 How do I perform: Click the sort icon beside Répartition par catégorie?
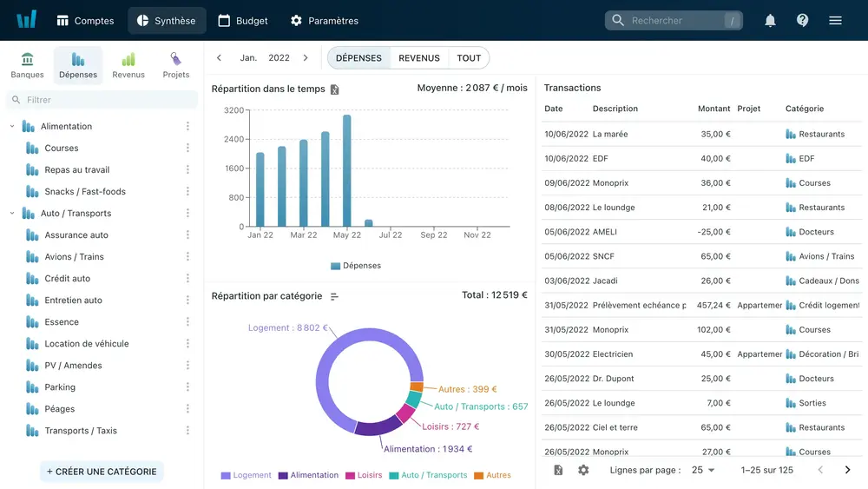pyautogui.click(x=335, y=296)
